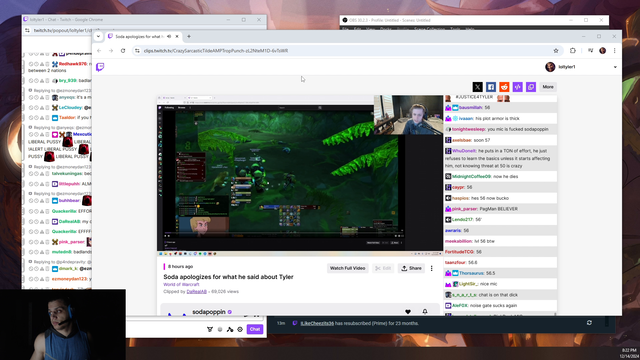Go forward in Chrome clip window
The image size is (640, 360).
(111, 51)
